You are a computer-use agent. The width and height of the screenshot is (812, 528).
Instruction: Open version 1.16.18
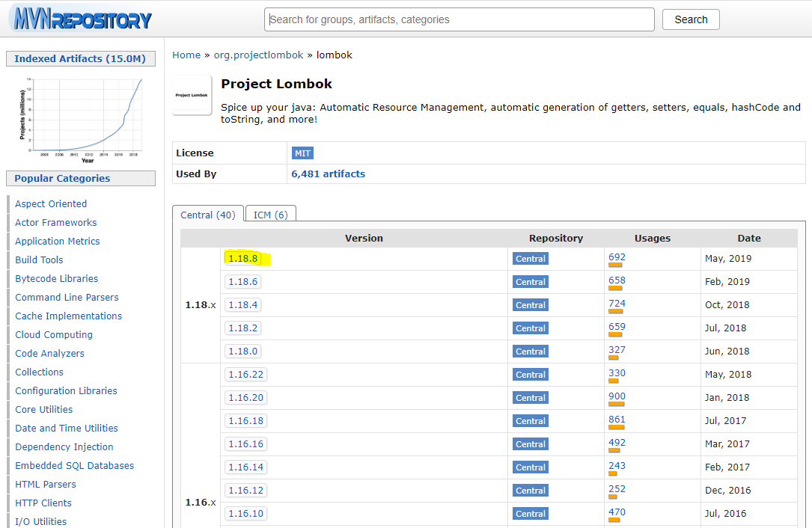pyautogui.click(x=246, y=421)
